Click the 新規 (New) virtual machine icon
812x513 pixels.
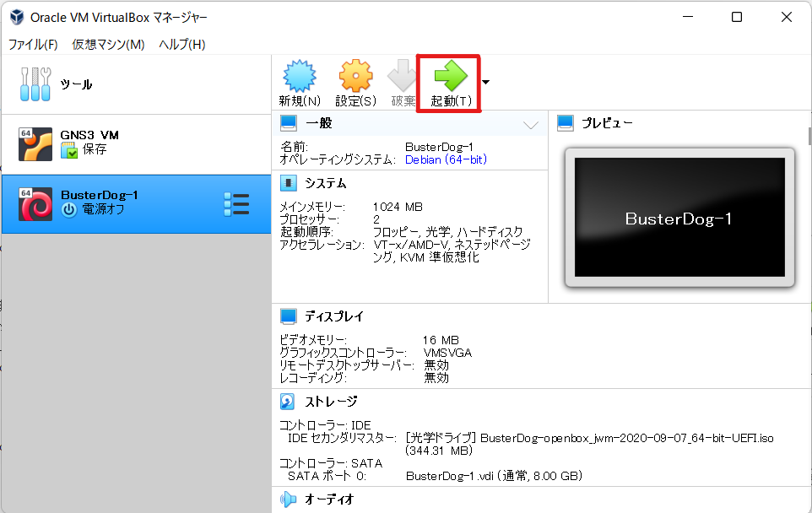(x=299, y=76)
